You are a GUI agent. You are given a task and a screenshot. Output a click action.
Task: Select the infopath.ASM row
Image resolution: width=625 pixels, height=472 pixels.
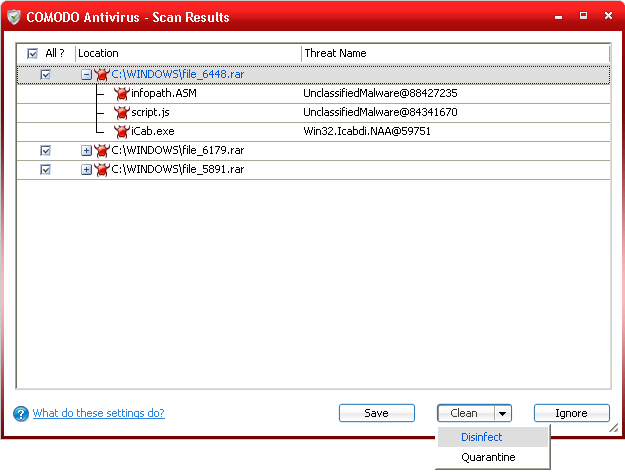coord(313,94)
